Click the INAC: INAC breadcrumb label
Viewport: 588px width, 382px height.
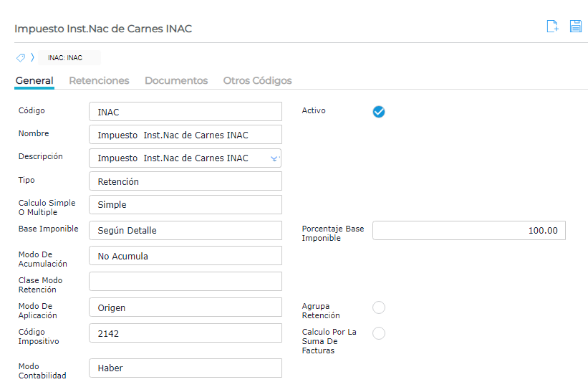point(65,57)
